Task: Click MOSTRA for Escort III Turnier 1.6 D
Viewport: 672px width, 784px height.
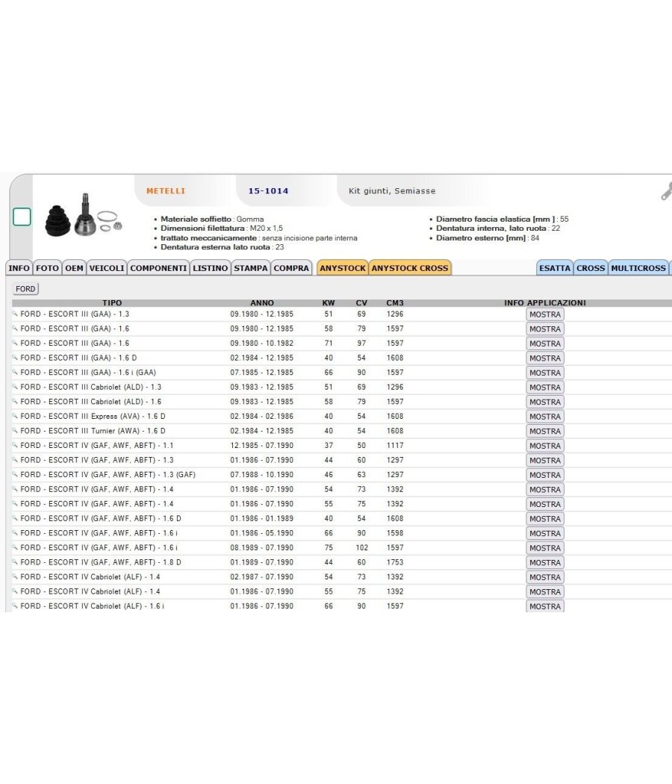Action: [x=545, y=431]
